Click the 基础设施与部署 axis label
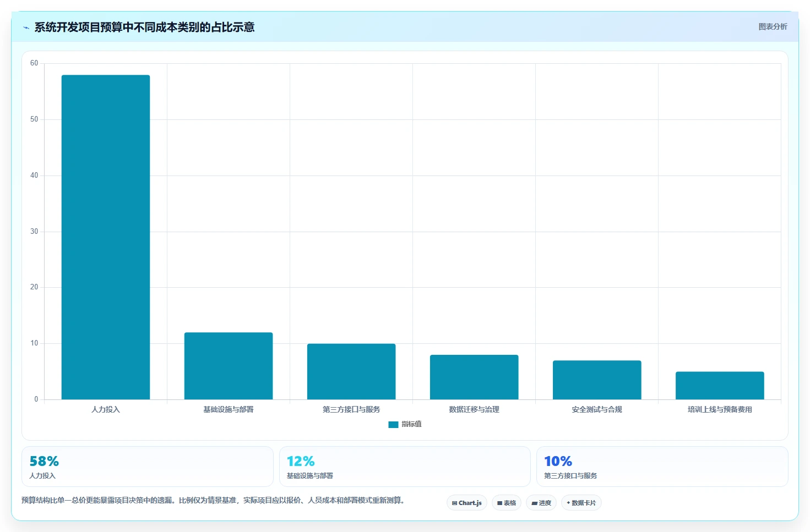This screenshot has width=810, height=532. click(x=229, y=409)
